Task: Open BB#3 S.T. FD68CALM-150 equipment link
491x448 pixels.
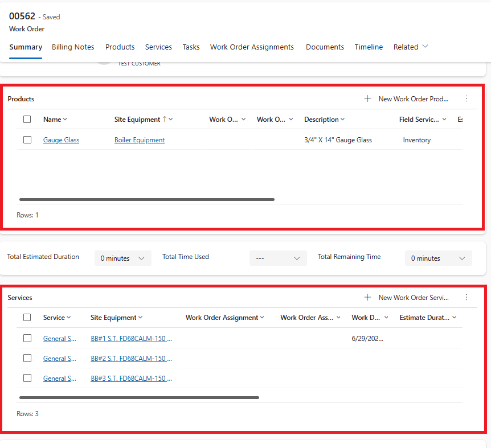Action: [x=131, y=379]
